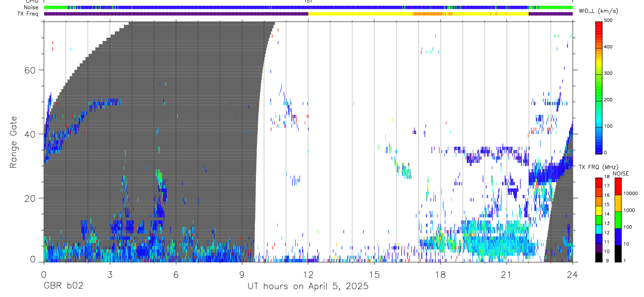Click the '400' tick on WID colorbar
The width and height of the screenshot is (644, 297).
[x=609, y=47]
